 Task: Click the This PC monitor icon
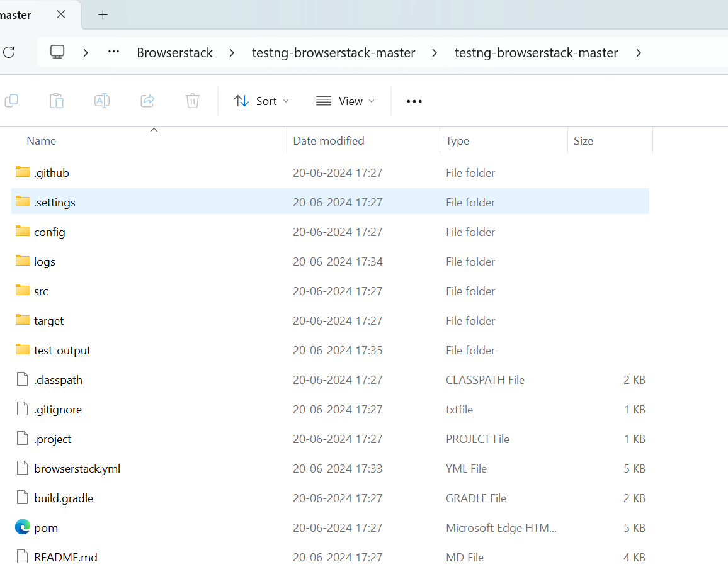[x=57, y=52]
